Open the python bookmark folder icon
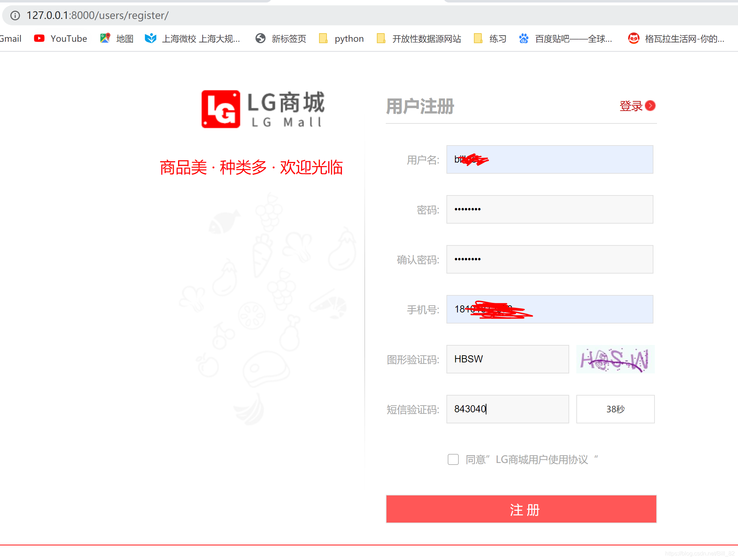The image size is (738, 560). tap(323, 38)
